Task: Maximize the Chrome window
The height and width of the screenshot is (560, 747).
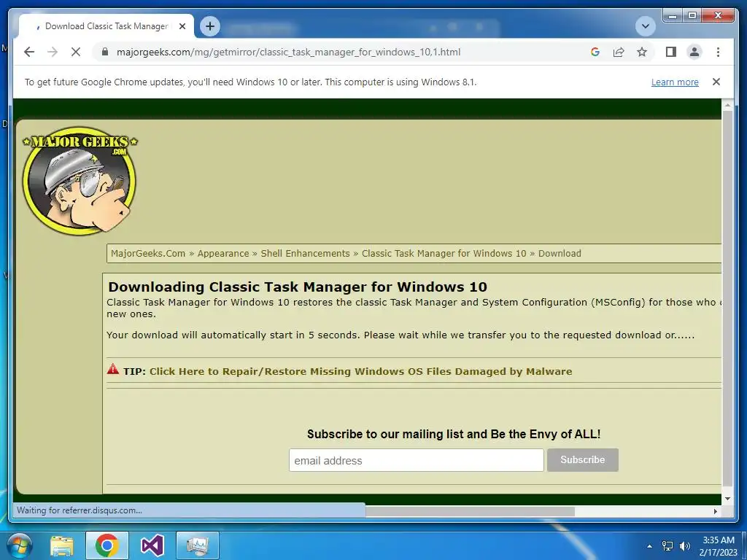Action: [x=692, y=16]
